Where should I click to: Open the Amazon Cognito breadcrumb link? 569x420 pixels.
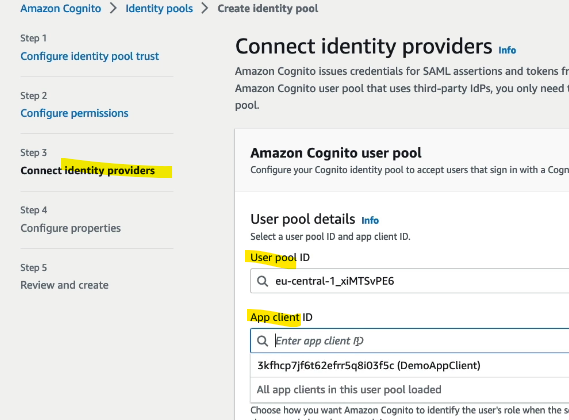[x=61, y=8]
